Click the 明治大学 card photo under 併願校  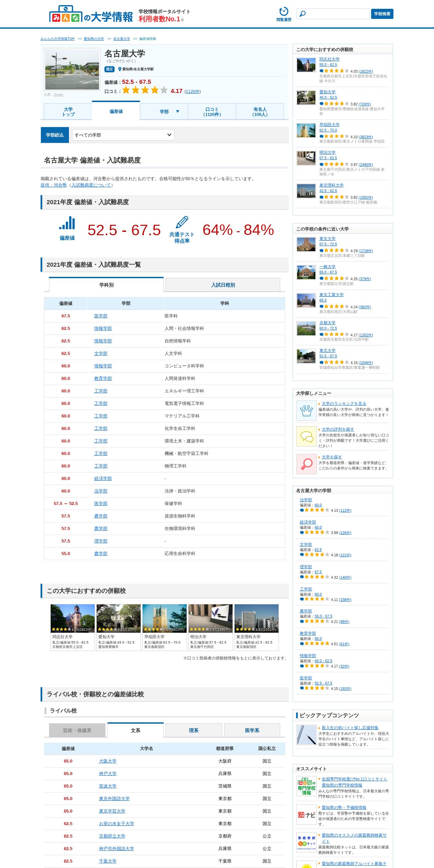pos(211,618)
